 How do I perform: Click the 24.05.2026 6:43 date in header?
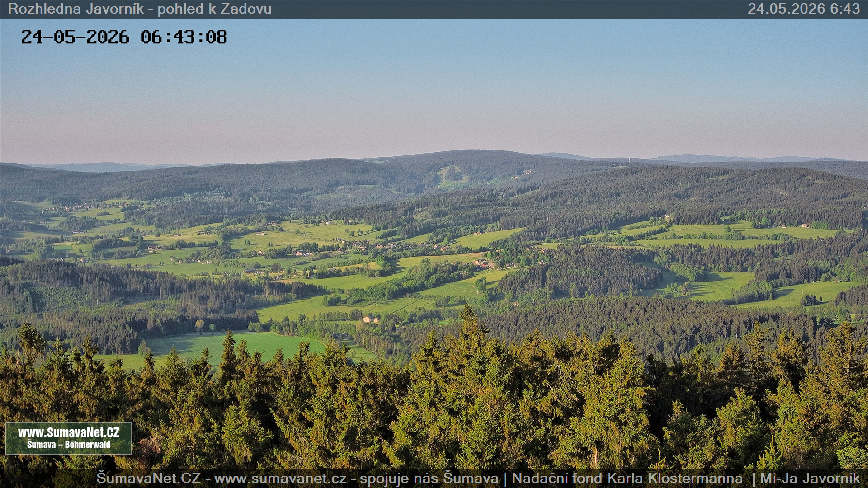[804, 9]
